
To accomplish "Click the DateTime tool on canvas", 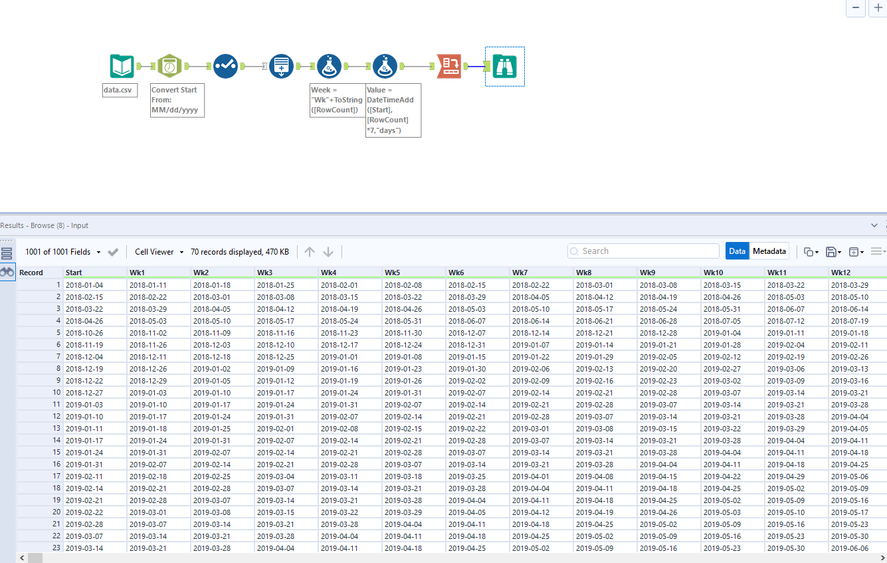I will [169, 66].
